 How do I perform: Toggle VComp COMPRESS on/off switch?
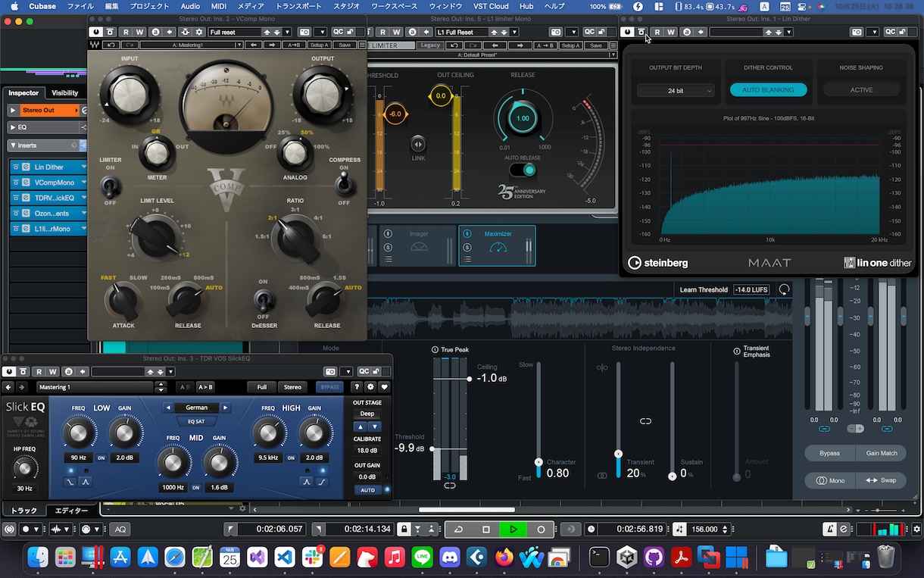344,183
